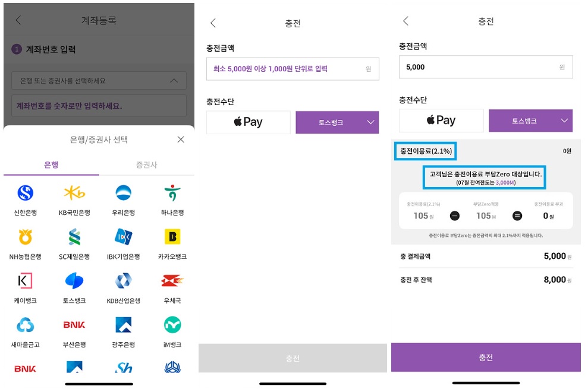Go back from 충전 screen with 5,000
The height and width of the screenshot is (389, 588).
(x=405, y=21)
